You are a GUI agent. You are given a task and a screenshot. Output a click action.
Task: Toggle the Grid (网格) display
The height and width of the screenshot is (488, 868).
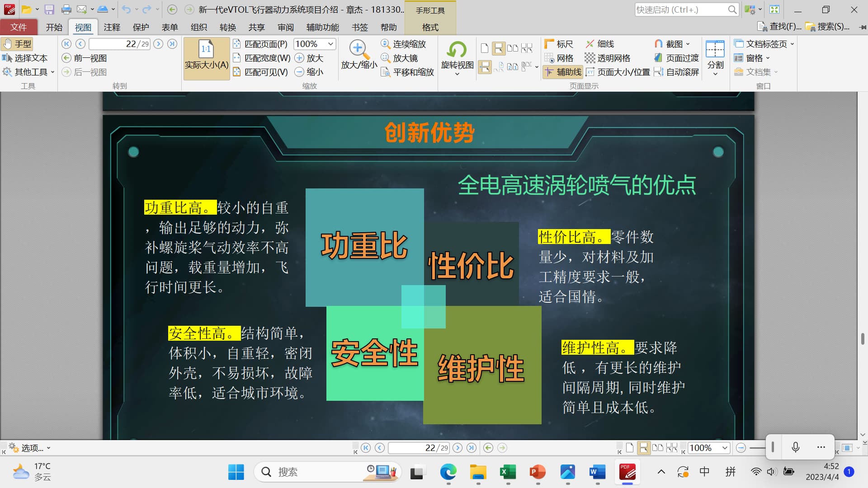(x=559, y=58)
